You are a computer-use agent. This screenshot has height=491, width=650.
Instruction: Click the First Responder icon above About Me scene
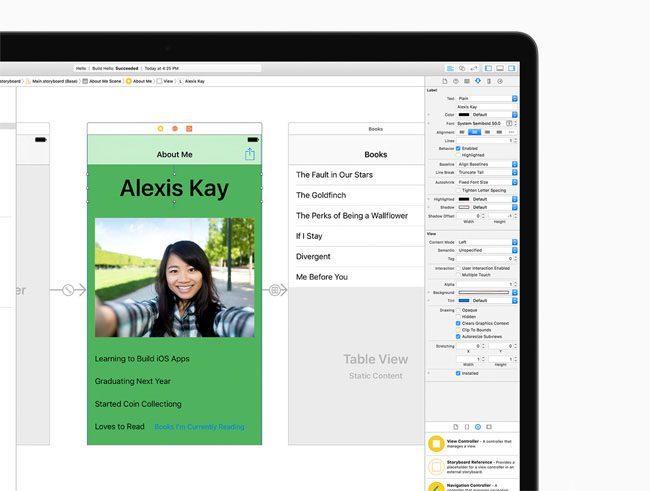[175, 129]
